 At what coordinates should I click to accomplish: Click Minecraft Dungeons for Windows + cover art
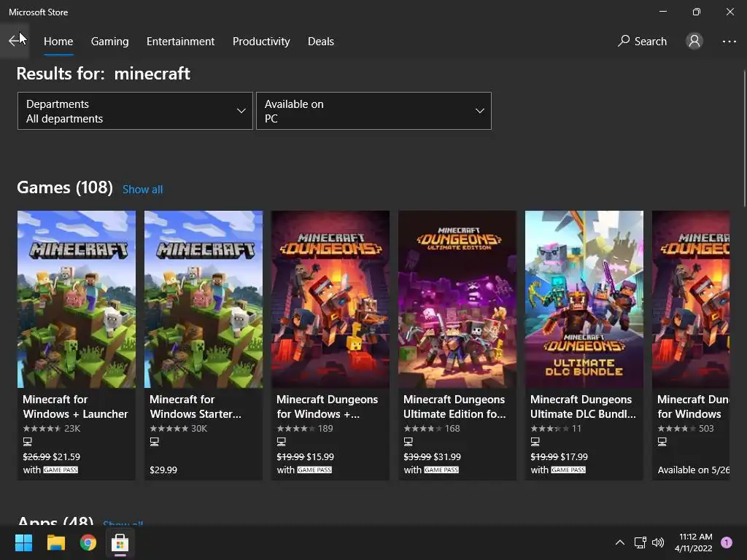(x=330, y=299)
